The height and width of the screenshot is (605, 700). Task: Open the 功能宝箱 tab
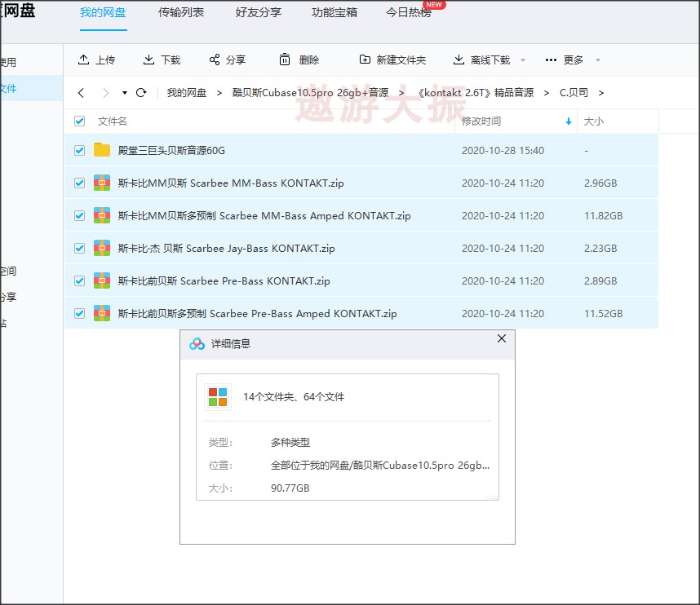click(x=334, y=12)
